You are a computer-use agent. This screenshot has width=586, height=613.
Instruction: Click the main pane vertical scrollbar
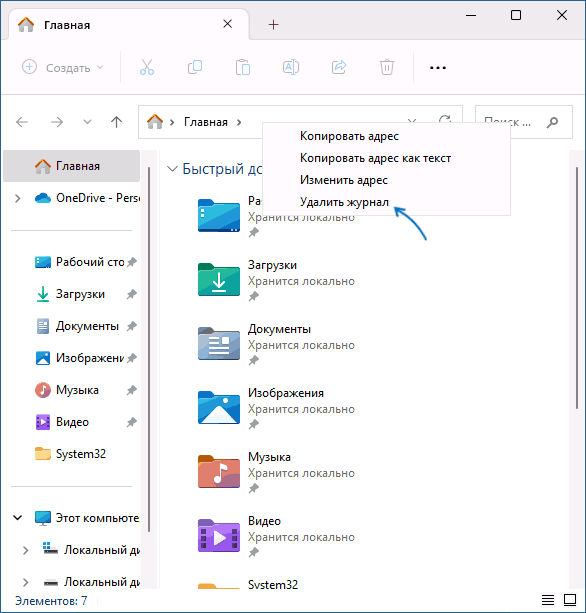coord(577,288)
